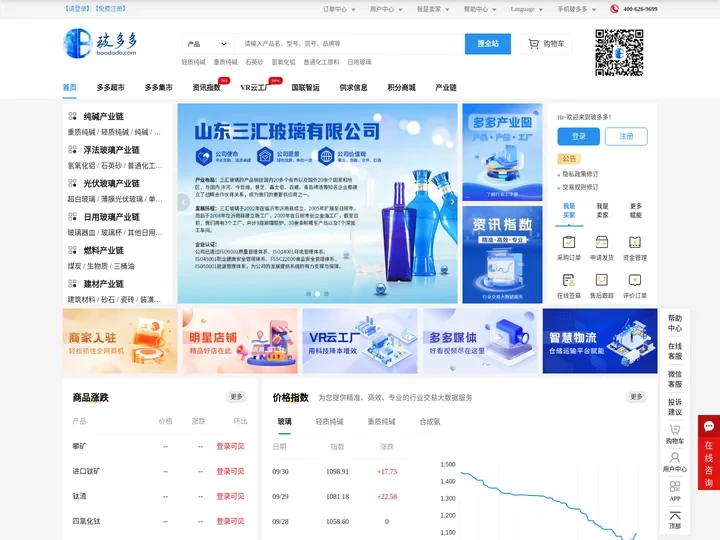
Task: Switch to the 更多赋能 panel tab
Action: click(x=636, y=210)
